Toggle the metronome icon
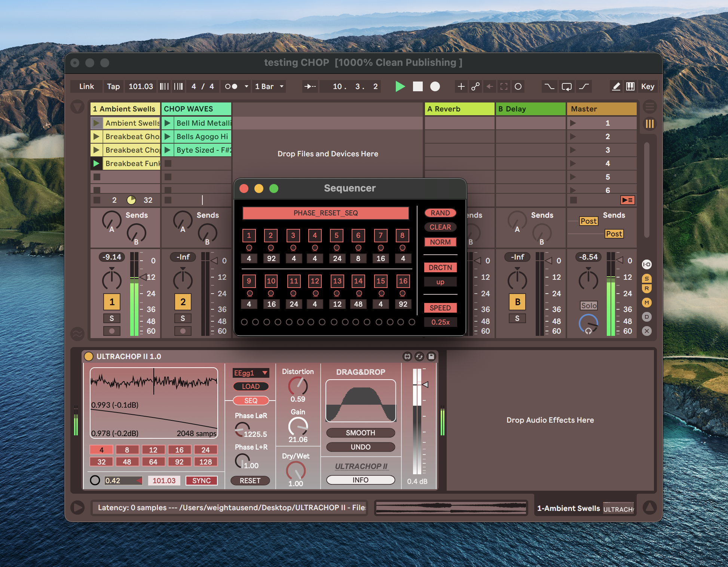This screenshot has height=567, width=728. point(231,86)
